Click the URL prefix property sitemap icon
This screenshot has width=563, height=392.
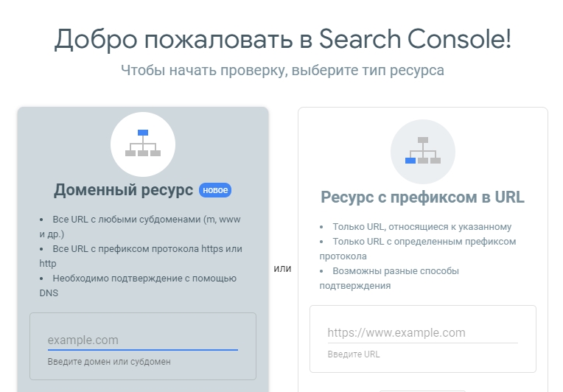pos(423,152)
